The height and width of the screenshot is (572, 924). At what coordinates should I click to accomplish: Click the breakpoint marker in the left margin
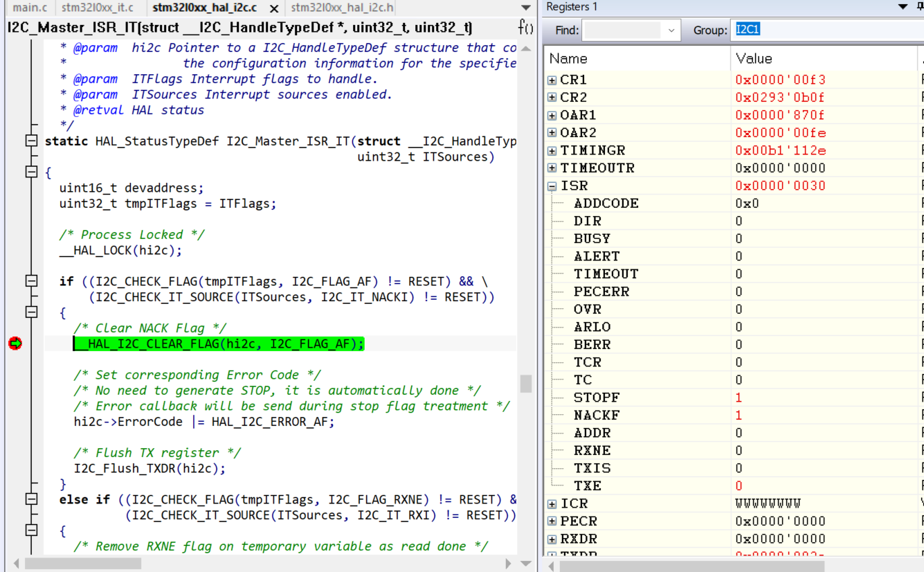click(16, 343)
